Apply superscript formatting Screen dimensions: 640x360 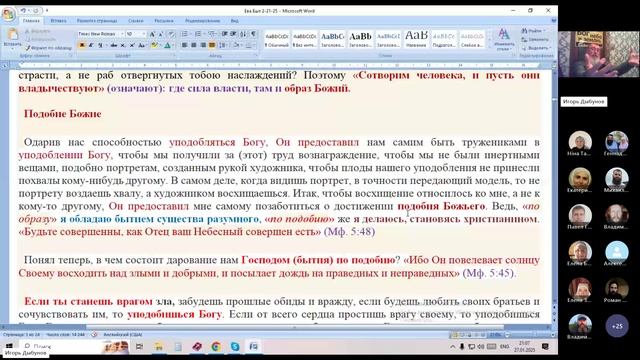point(132,45)
